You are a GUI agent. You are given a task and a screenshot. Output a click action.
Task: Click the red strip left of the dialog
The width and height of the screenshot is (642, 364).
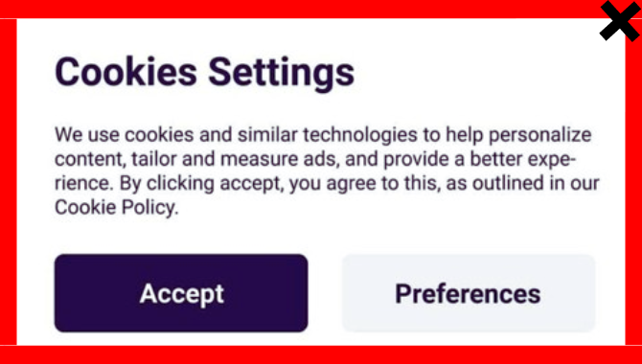pyautogui.click(x=9, y=182)
